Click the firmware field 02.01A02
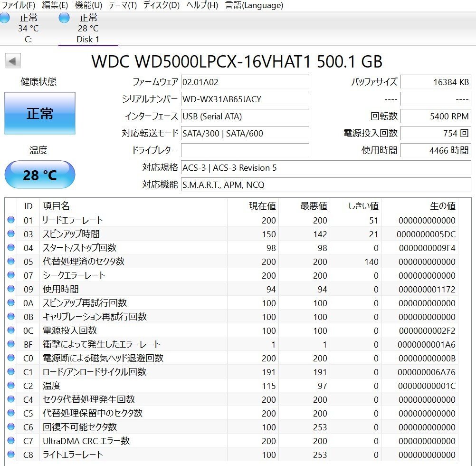The height and width of the screenshot is (466, 476). click(x=245, y=82)
